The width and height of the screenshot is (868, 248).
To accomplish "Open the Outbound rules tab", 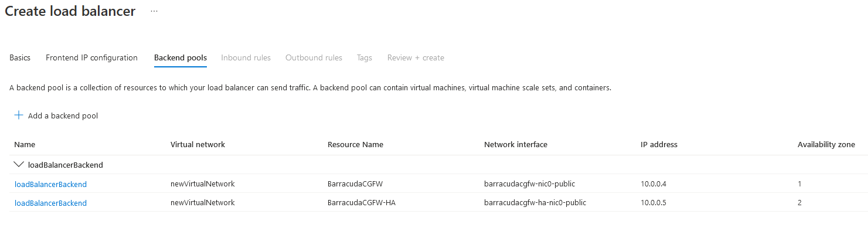I will pyautogui.click(x=314, y=57).
